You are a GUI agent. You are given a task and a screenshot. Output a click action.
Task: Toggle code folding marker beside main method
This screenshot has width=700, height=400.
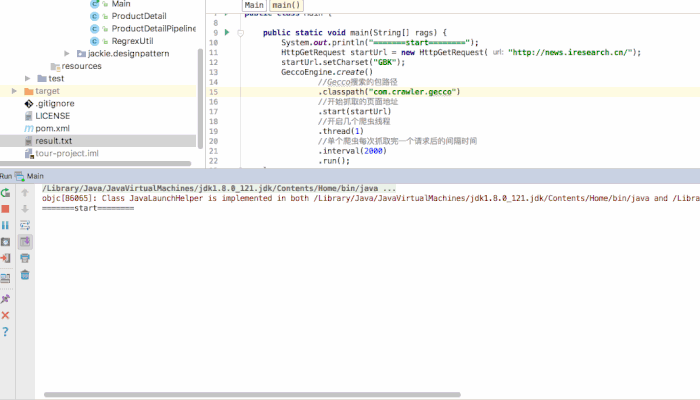241,33
